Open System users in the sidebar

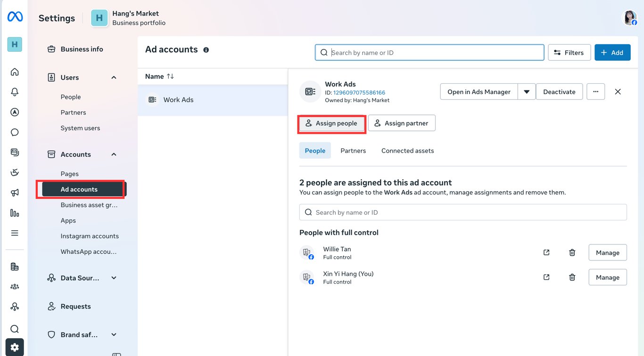80,128
